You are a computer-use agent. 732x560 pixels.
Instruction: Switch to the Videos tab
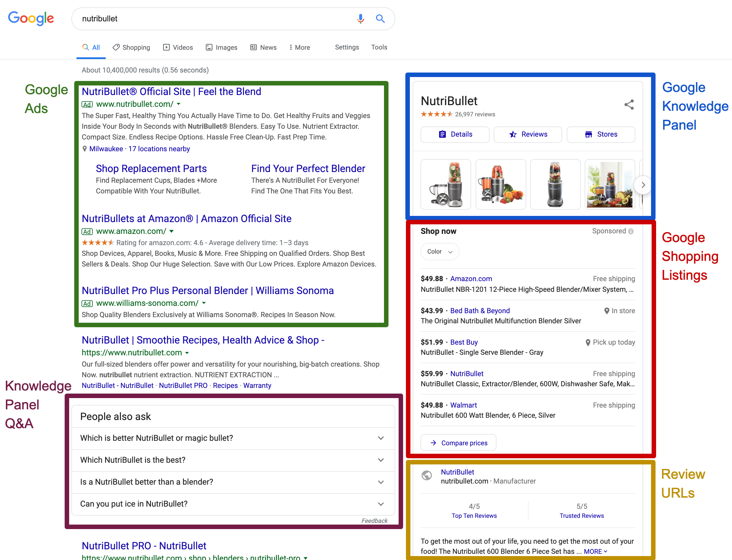(x=178, y=47)
